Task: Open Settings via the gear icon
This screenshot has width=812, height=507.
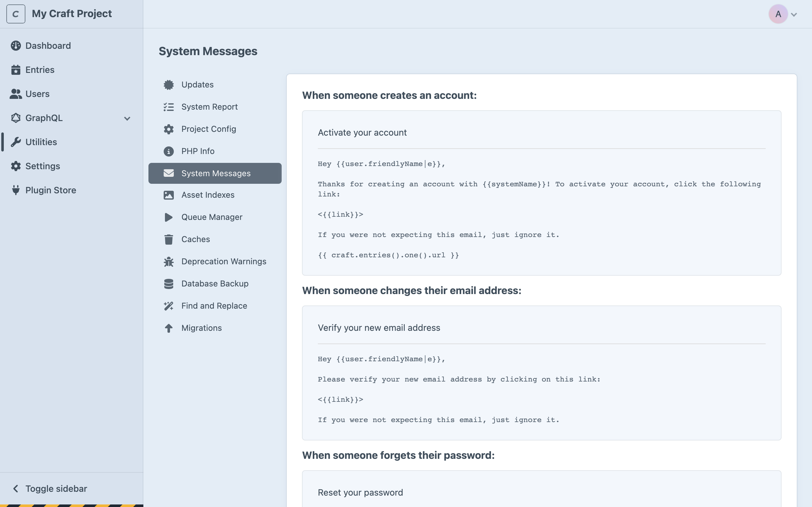Action: tap(16, 166)
